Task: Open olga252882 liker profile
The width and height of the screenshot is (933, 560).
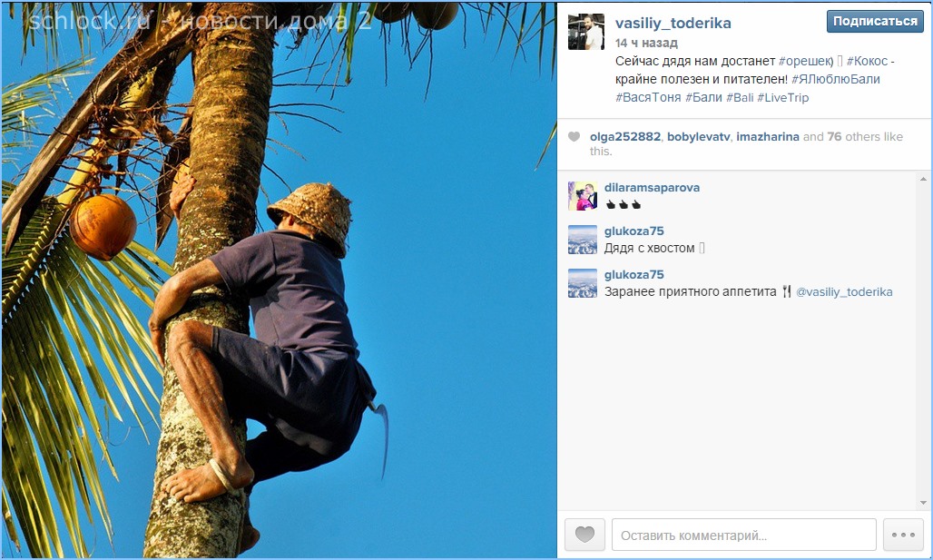Action: [x=624, y=137]
